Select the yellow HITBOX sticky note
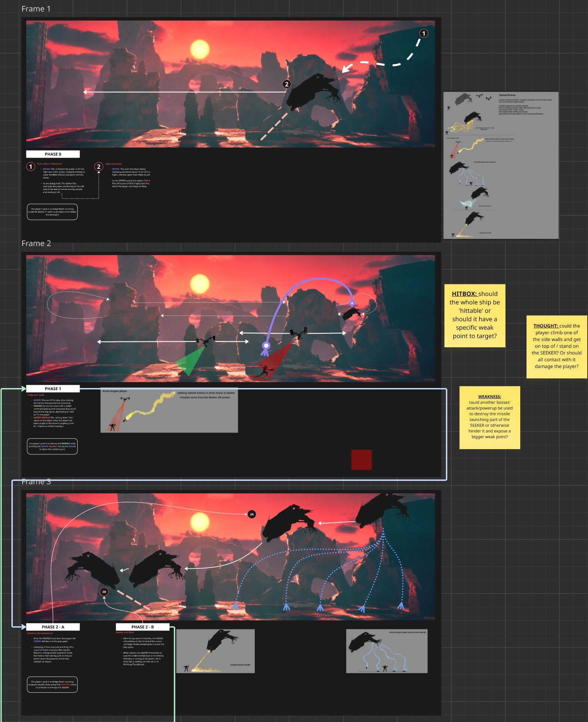This screenshot has height=722, width=588. coord(475,315)
